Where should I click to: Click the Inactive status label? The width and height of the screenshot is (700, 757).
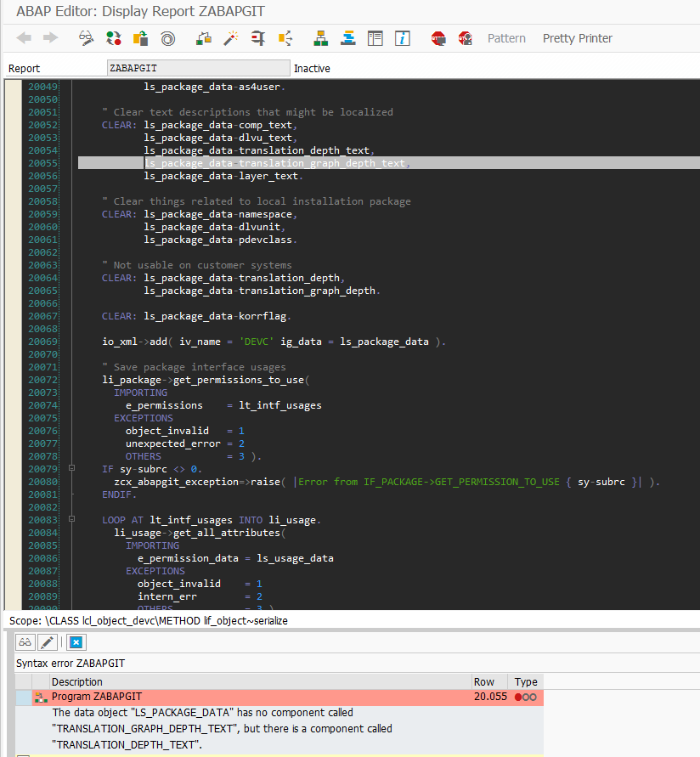312,69
